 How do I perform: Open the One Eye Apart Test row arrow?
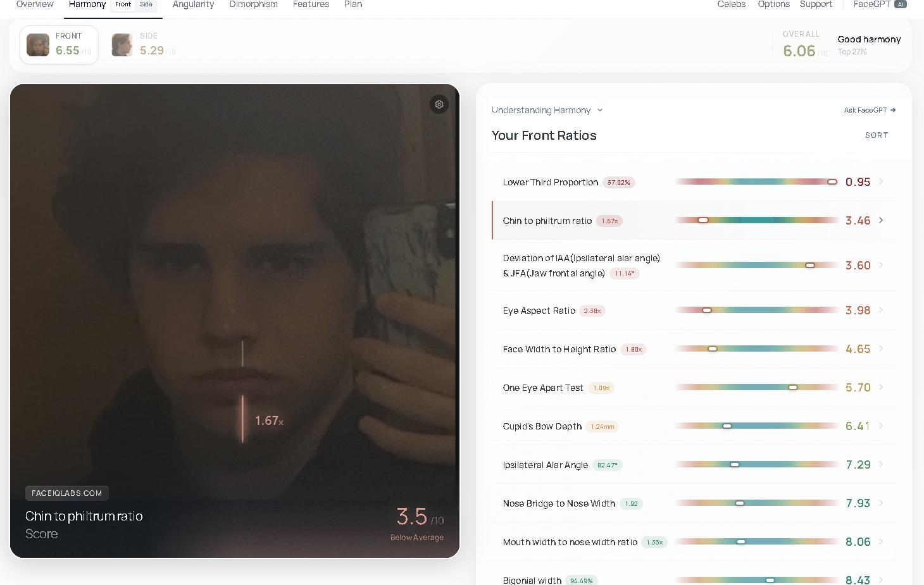click(881, 387)
